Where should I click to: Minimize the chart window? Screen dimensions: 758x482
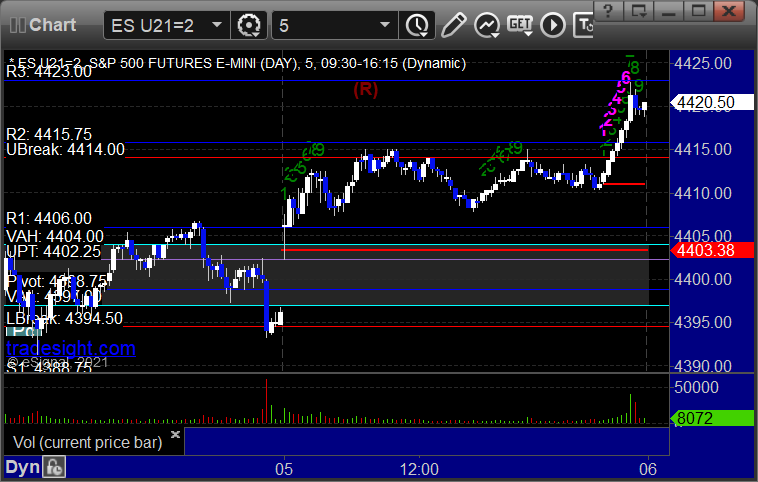pyautogui.click(x=669, y=10)
